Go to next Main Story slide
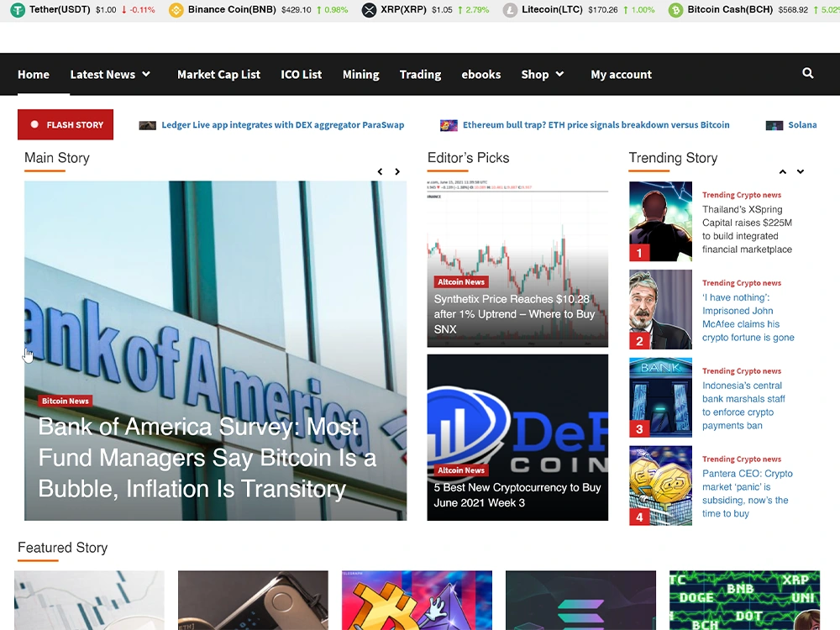The image size is (840, 630). [397, 171]
